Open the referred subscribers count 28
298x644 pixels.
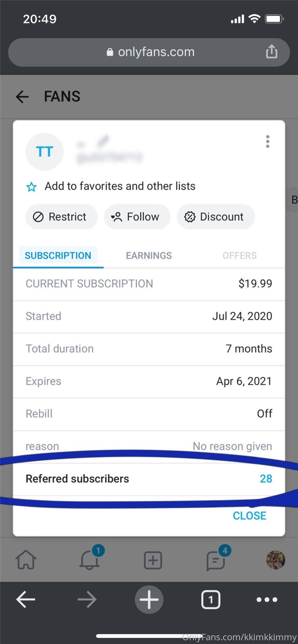(266, 479)
